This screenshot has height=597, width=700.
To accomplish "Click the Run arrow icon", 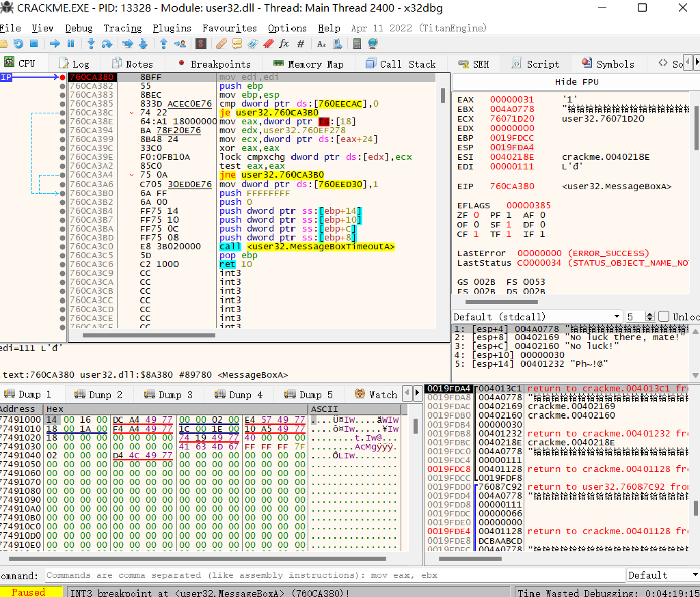I will pyautogui.click(x=55, y=44).
